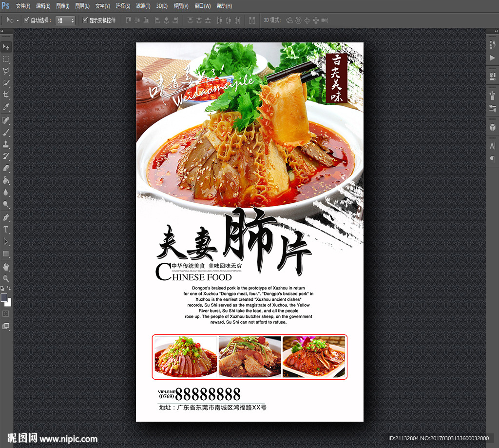
Task: Click the Auto-Align Layers button
Action: point(252,20)
